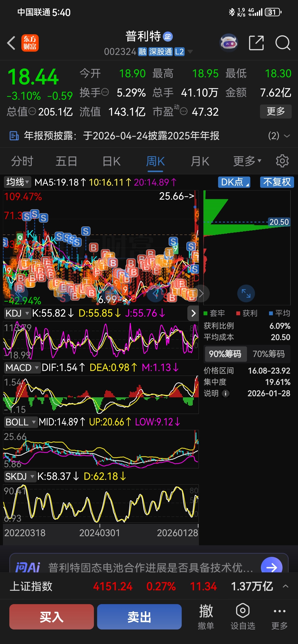This screenshot has width=298, height=644.
Task: Tap the 平均成本 20.50 value
Action: [x=281, y=337]
